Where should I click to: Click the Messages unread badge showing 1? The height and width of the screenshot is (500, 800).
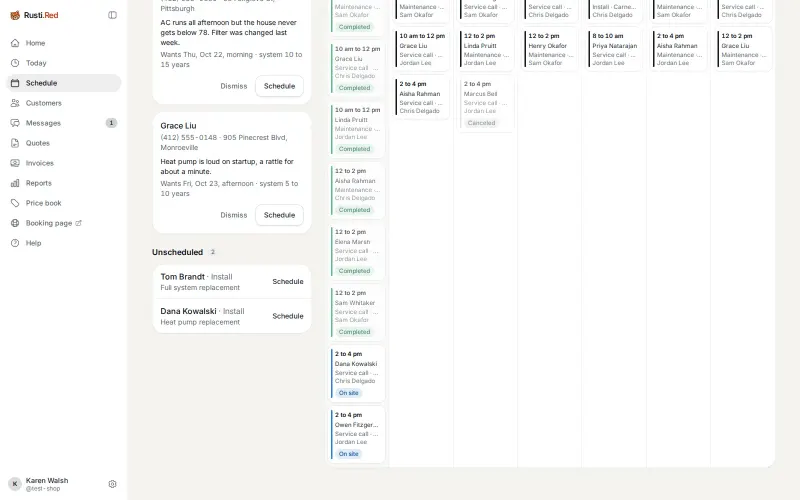coord(111,123)
